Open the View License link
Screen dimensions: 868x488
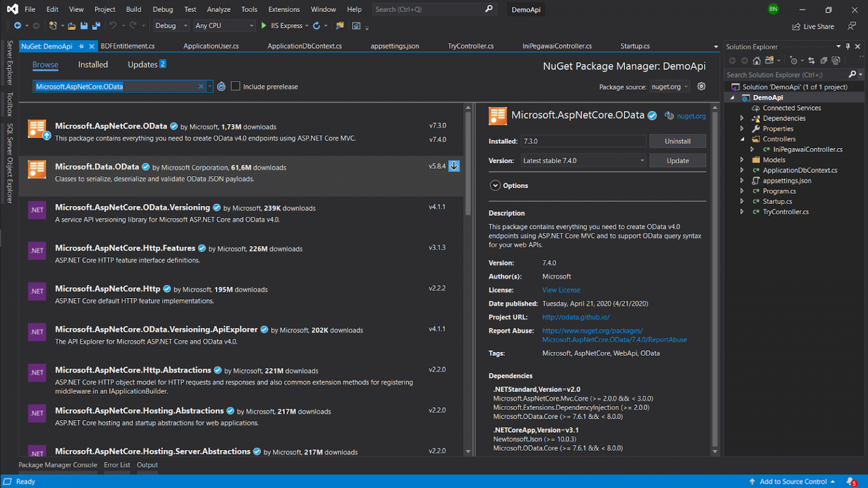pos(561,290)
